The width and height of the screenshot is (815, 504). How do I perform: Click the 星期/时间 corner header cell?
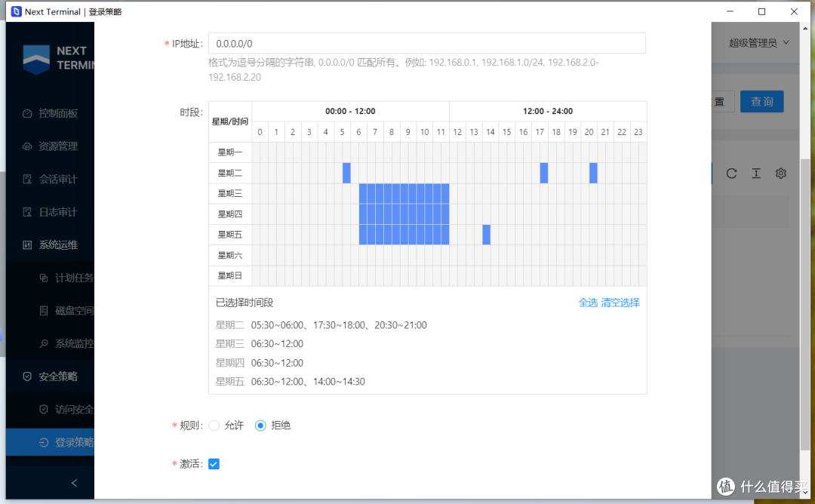click(229, 121)
